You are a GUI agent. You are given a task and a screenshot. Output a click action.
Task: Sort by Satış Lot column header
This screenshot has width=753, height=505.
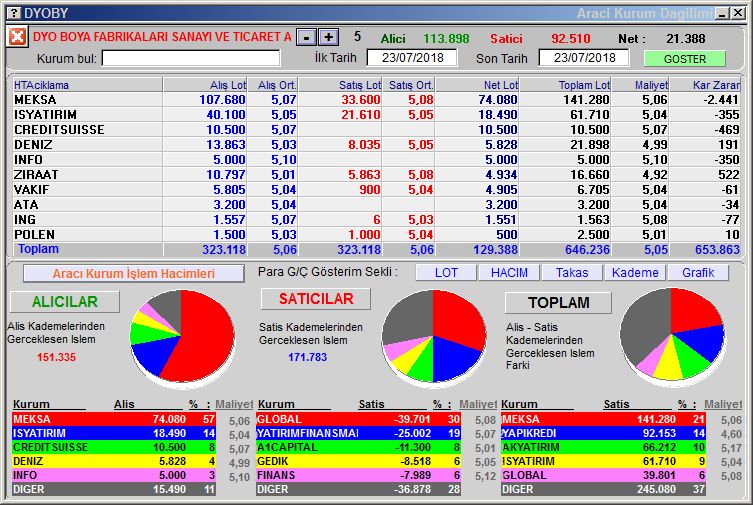pyautogui.click(x=340, y=85)
